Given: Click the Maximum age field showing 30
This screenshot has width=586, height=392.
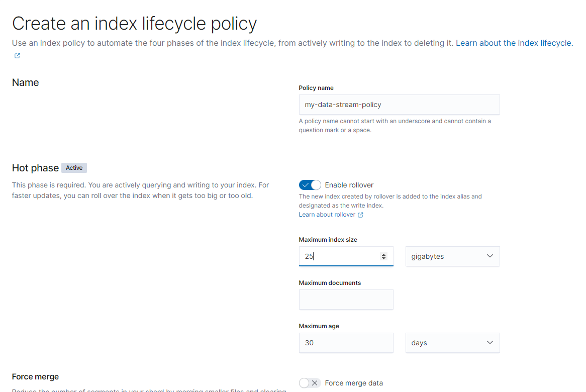Looking at the screenshot, I should pos(346,343).
